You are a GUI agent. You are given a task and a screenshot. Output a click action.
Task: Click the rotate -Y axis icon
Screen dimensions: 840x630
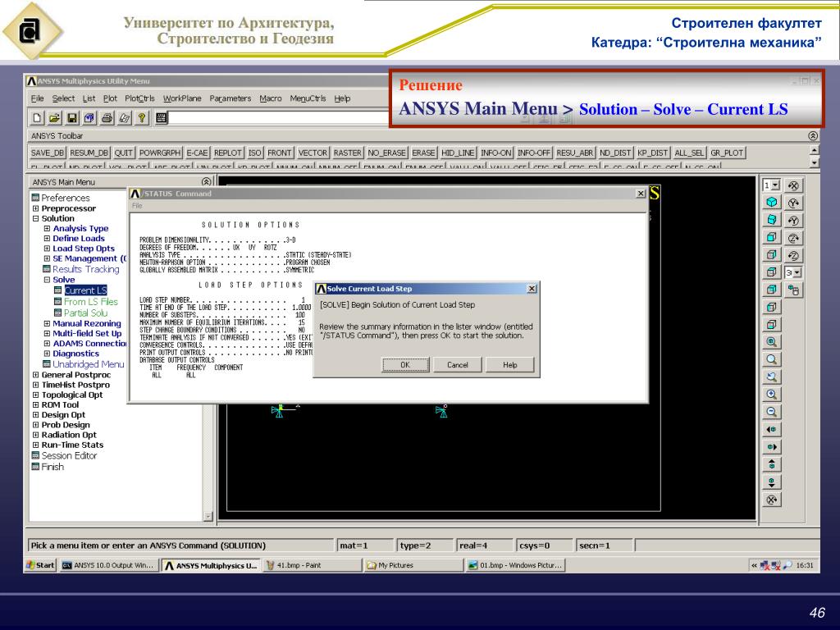pos(793,220)
